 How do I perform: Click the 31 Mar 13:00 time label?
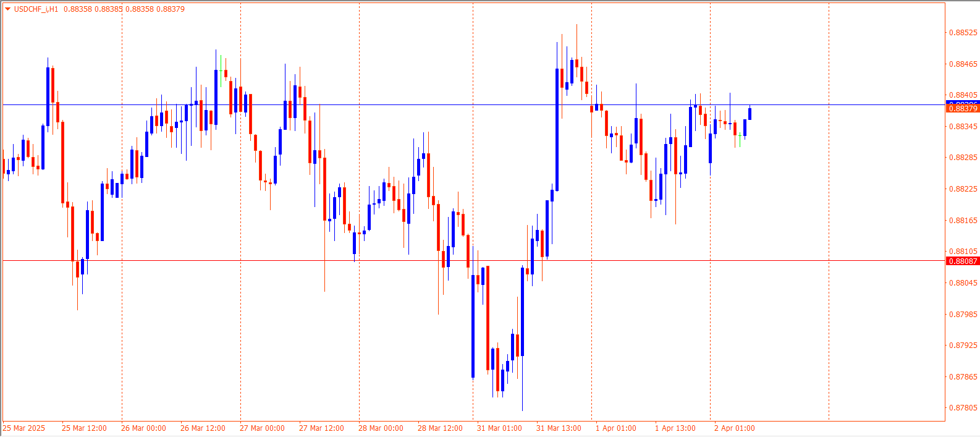[x=559, y=428]
